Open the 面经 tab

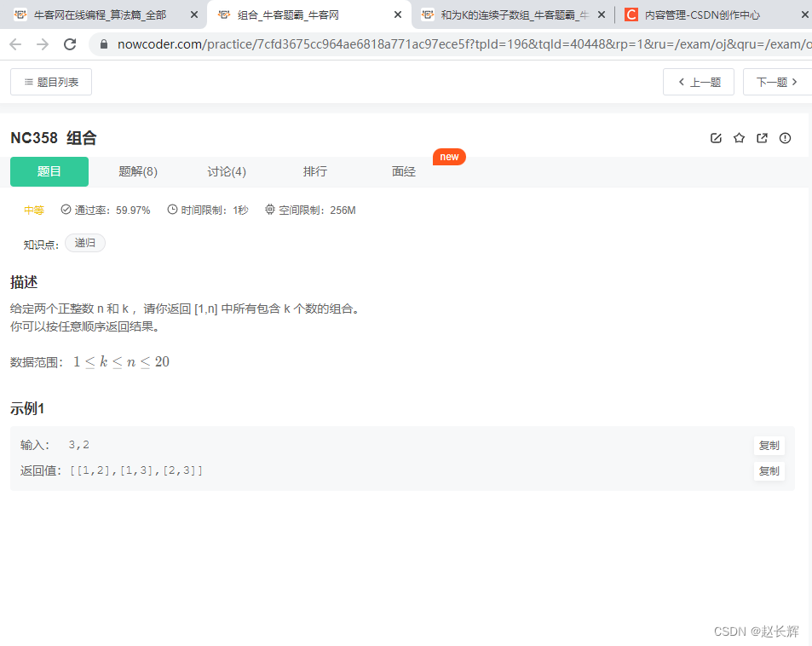tap(403, 171)
